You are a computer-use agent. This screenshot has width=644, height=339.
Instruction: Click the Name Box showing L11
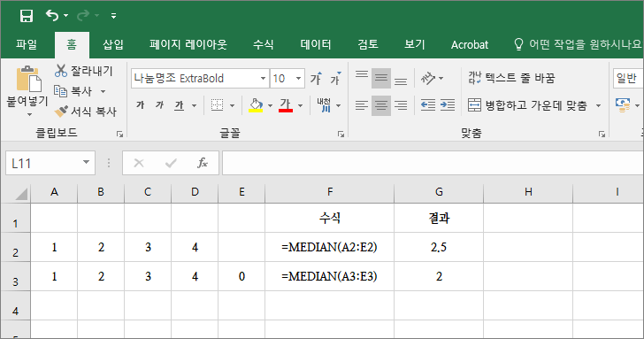pyautogui.click(x=43, y=163)
